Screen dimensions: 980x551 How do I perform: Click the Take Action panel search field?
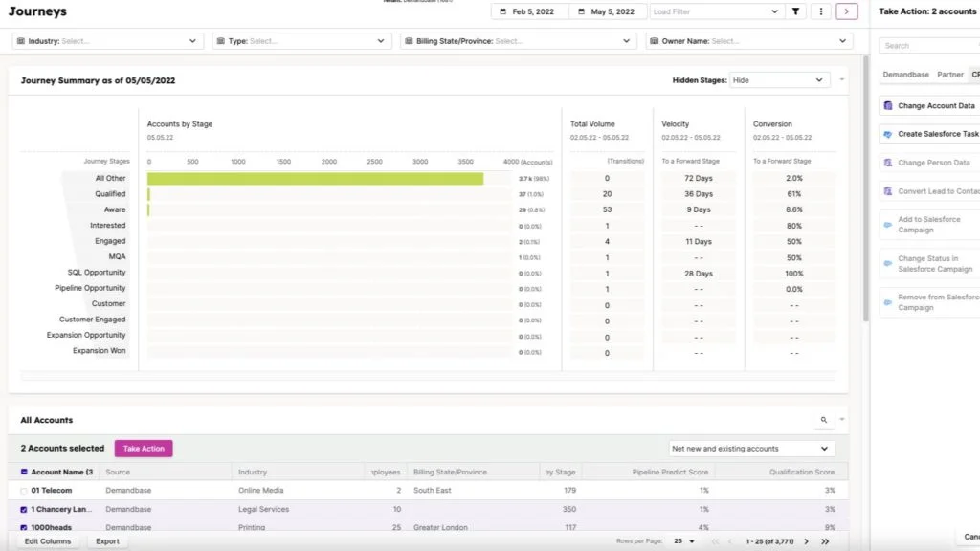click(x=931, y=46)
